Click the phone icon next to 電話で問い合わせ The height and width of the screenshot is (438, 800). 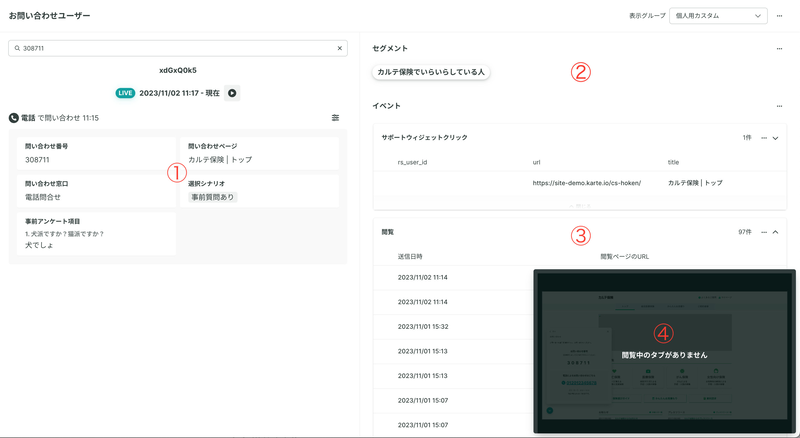[14, 118]
